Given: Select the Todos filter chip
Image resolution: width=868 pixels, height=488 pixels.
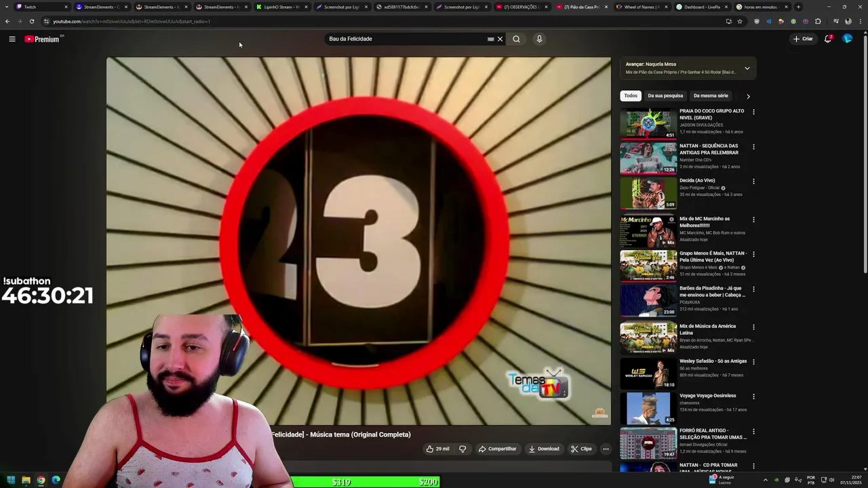Looking at the screenshot, I should coord(631,96).
